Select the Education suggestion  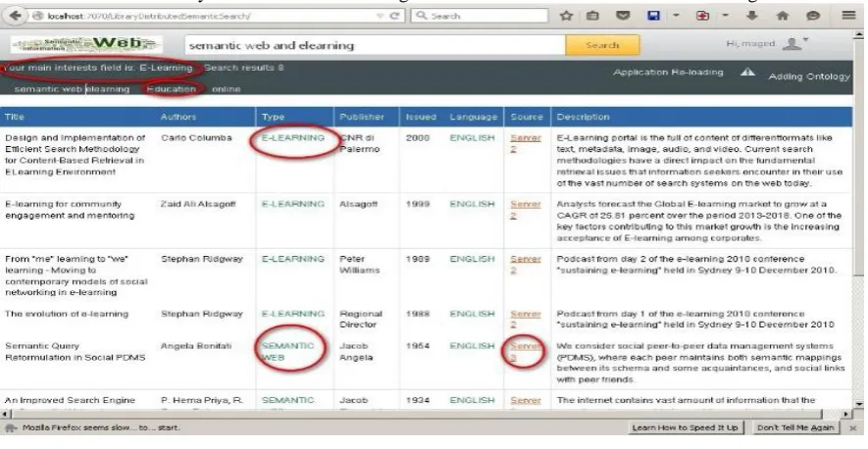[x=172, y=89]
